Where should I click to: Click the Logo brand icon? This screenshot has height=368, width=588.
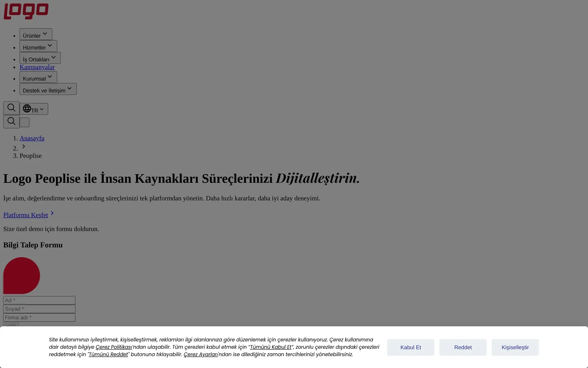coord(26,11)
